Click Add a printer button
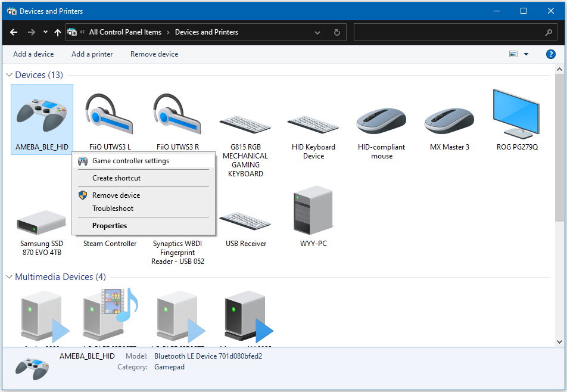 92,54
